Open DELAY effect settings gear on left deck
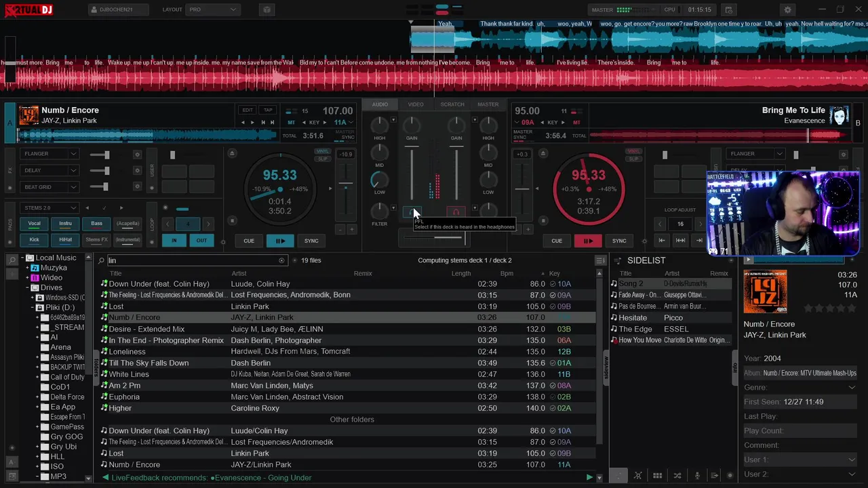868x488 pixels. [137, 170]
